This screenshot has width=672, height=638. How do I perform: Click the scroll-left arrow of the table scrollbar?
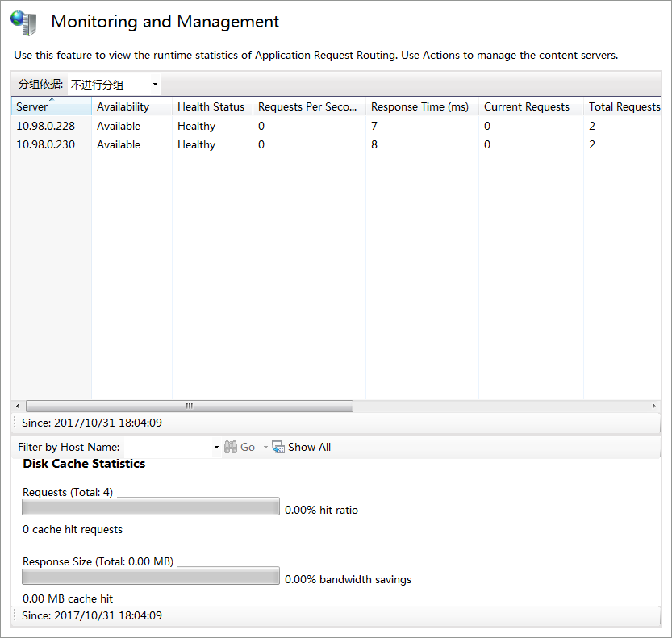click(x=18, y=406)
